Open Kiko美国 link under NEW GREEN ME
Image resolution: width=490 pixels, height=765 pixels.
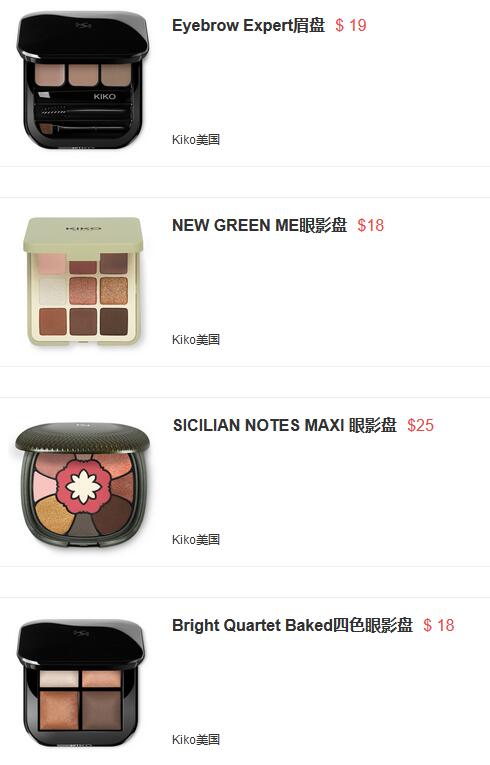pyautogui.click(x=196, y=340)
